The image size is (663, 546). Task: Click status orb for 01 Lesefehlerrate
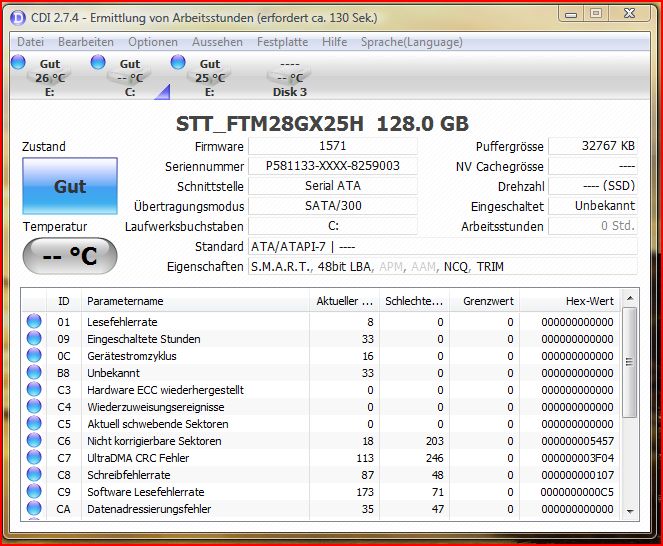tap(34, 321)
